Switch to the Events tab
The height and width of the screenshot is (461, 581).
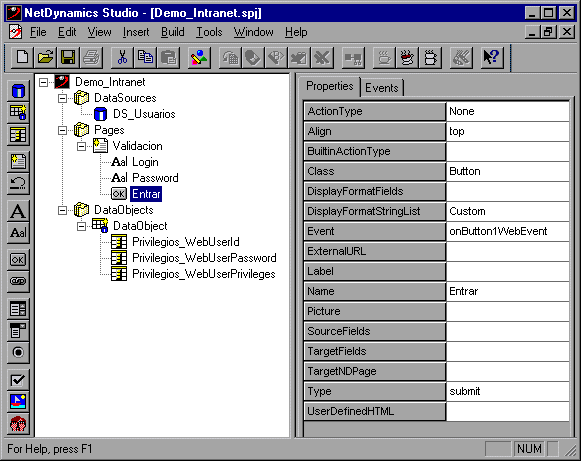(x=382, y=88)
